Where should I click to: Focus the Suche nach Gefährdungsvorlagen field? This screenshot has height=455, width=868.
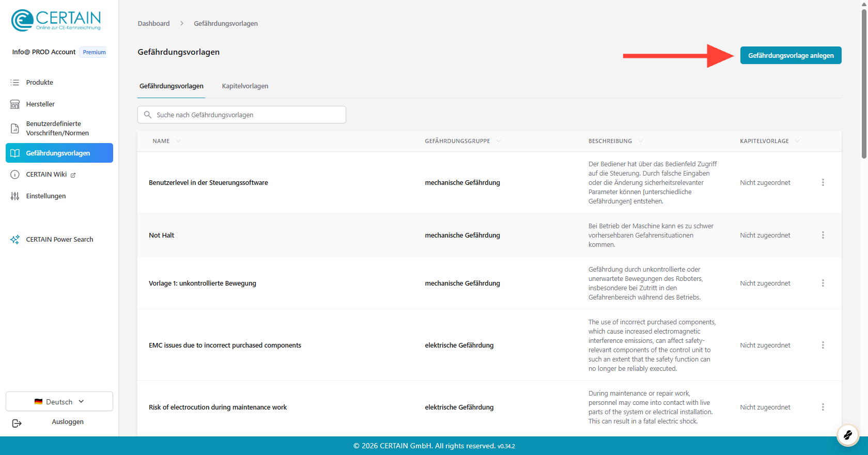tap(242, 115)
